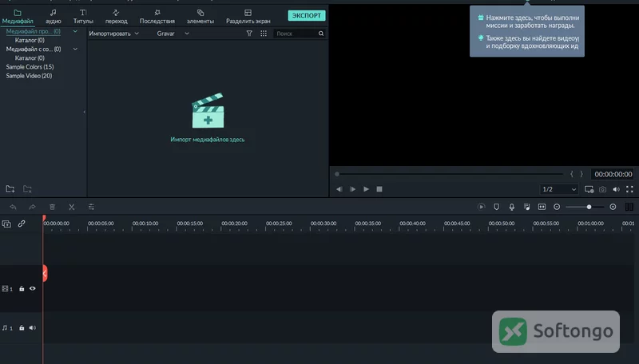Image resolution: width=639 pixels, height=364 pixels.
Task: Click the track size columns icon
Action: click(629, 207)
